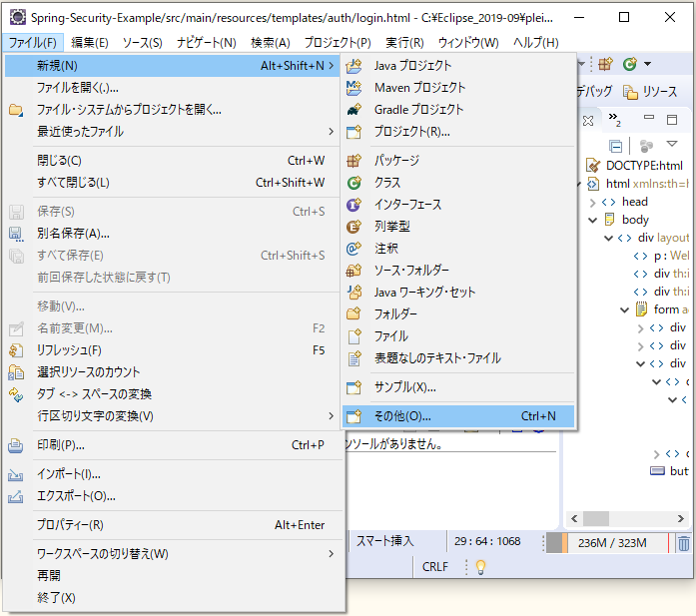
Task: Click the Java プロジェクト icon in the New submenu
Action: 353,66
